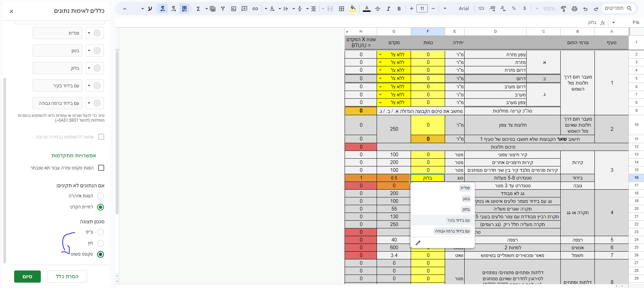The height and width of the screenshot is (288, 644).
Task: Activate the paint format roller tool
Action: pos(563,9)
